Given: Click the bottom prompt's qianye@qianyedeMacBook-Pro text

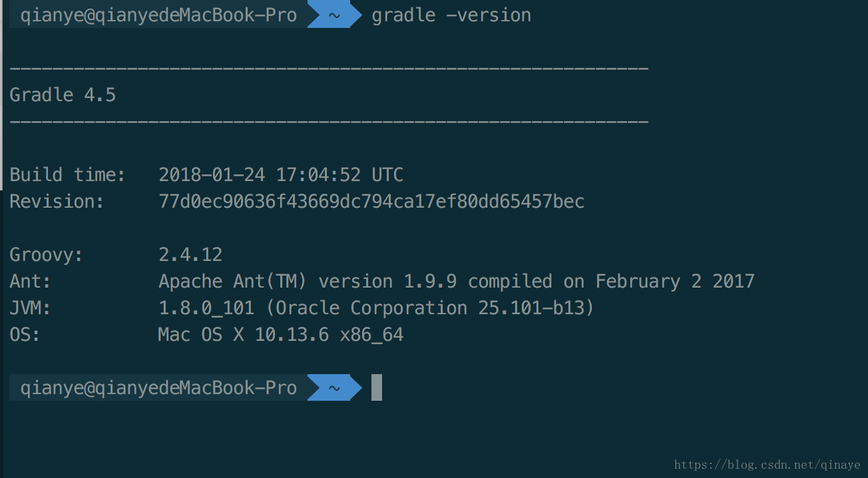Looking at the screenshot, I should [158, 388].
